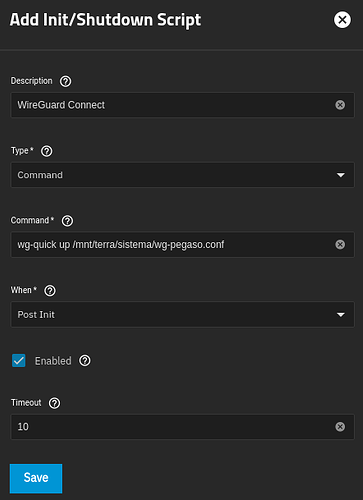This screenshot has height=500, width=363.
Task: Clear the Description field with its X icon
Action: pos(340,105)
